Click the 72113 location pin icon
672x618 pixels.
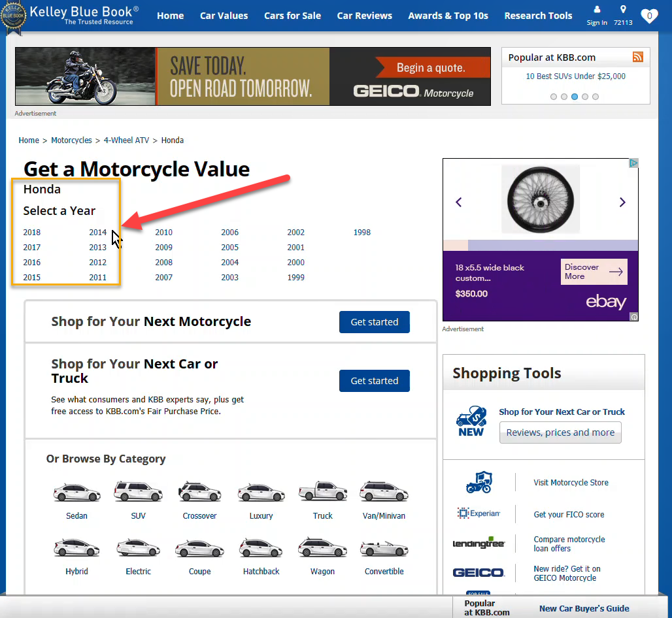coord(623,9)
